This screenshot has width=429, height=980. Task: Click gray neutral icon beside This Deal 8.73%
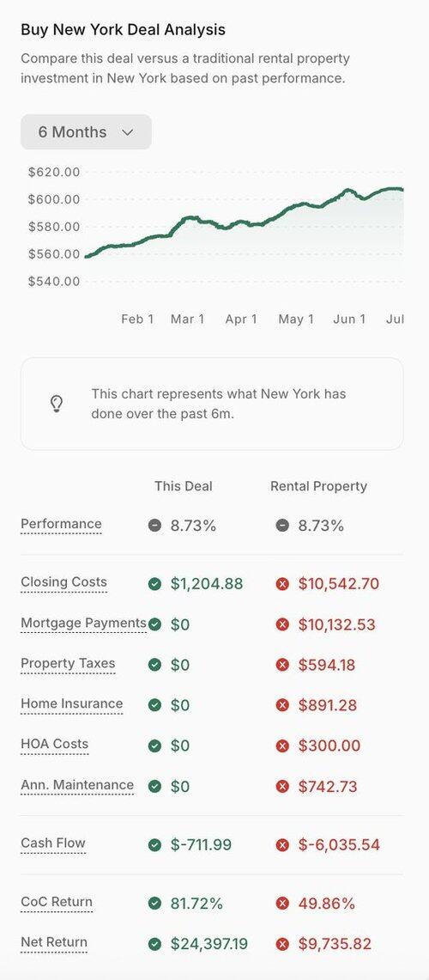point(154,526)
